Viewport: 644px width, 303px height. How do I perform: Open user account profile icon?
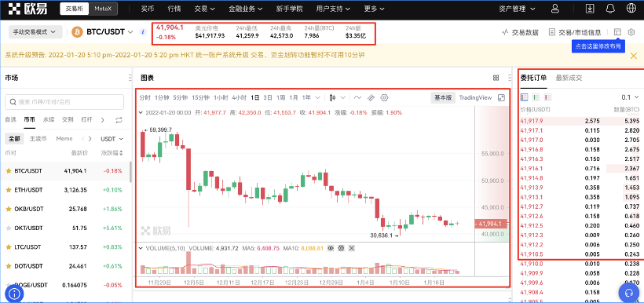click(x=555, y=9)
